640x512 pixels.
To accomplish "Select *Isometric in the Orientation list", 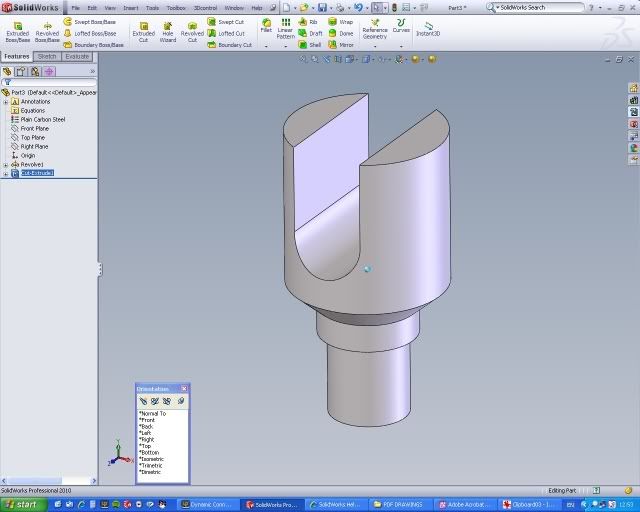I will click(153, 458).
